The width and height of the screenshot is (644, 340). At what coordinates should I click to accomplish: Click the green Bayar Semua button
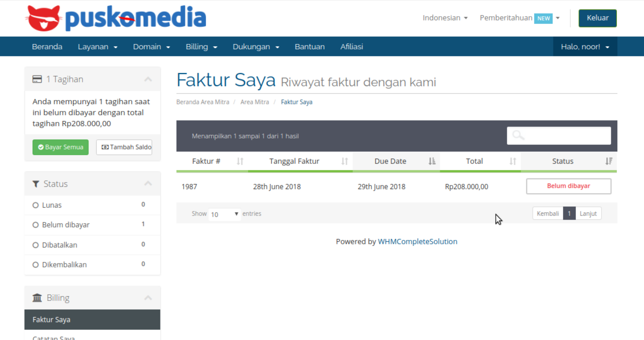61,147
